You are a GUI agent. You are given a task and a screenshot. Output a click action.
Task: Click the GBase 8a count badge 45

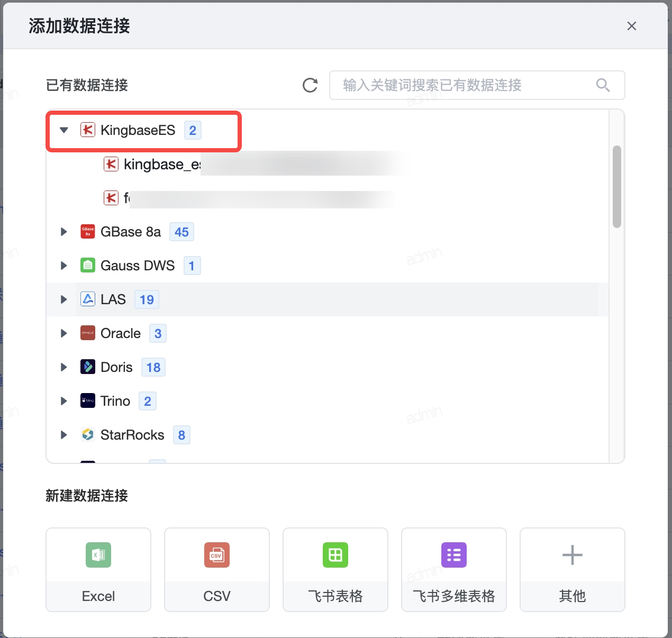[181, 232]
